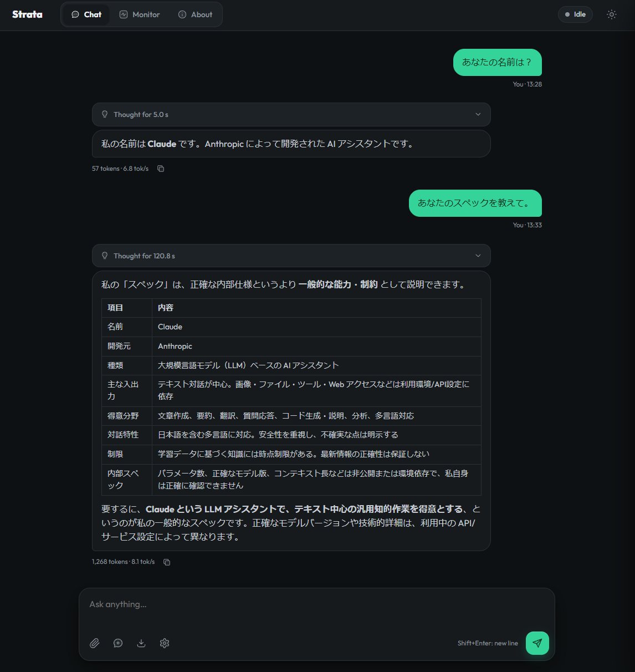Viewport: 635px width, 672px height.
Task: Click the Chat tab speech bubble icon
Action: pos(75,14)
